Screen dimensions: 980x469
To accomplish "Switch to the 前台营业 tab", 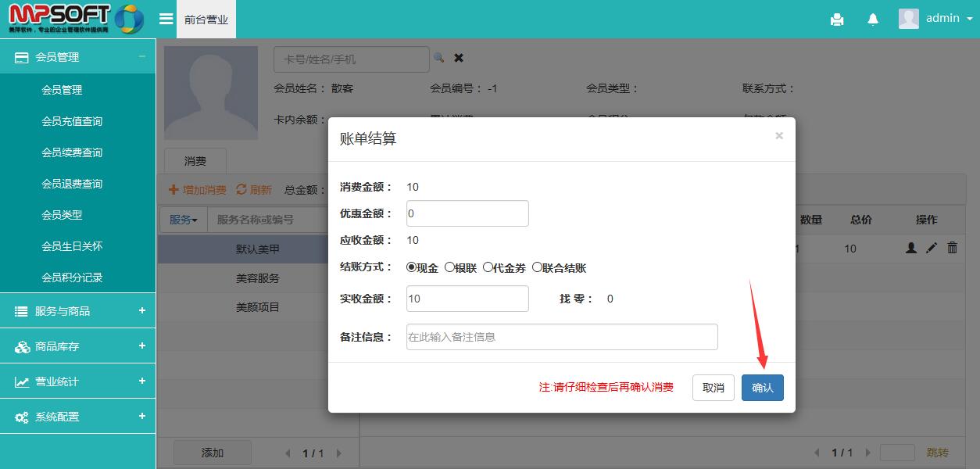I will tap(206, 20).
